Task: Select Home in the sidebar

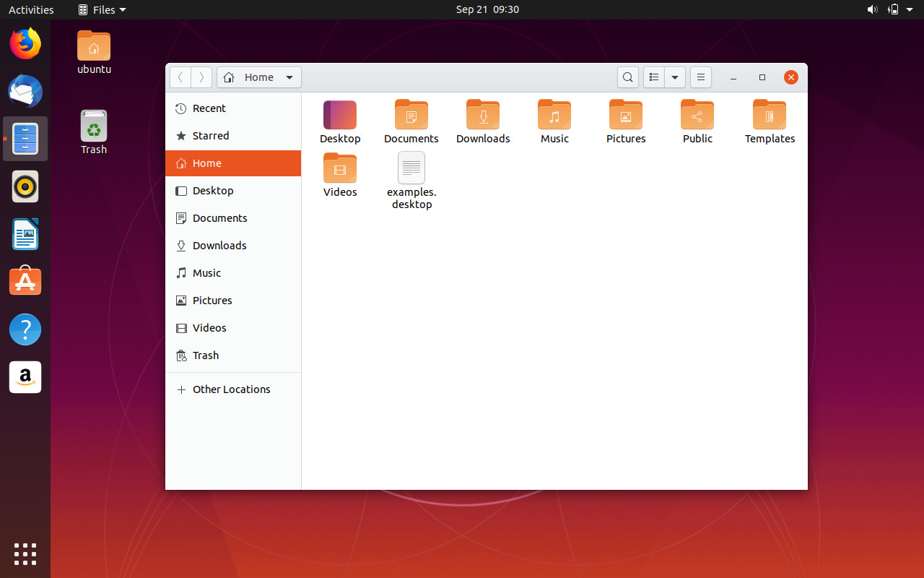Action: click(233, 163)
